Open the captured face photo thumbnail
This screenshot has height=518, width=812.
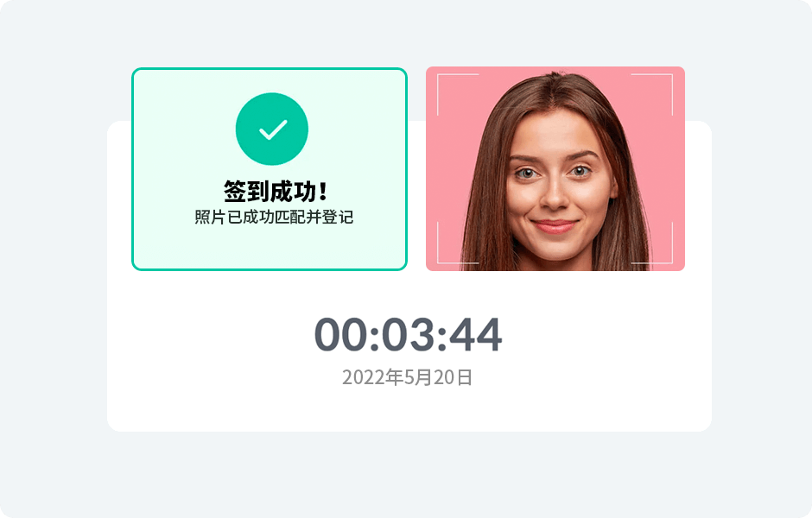tap(555, 168)
